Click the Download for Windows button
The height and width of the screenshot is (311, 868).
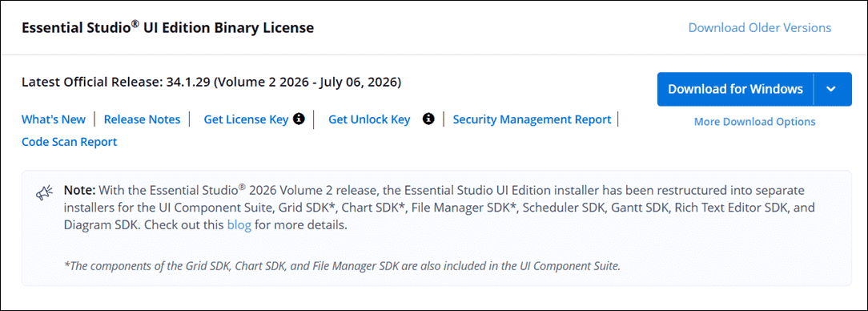(735, 89)
